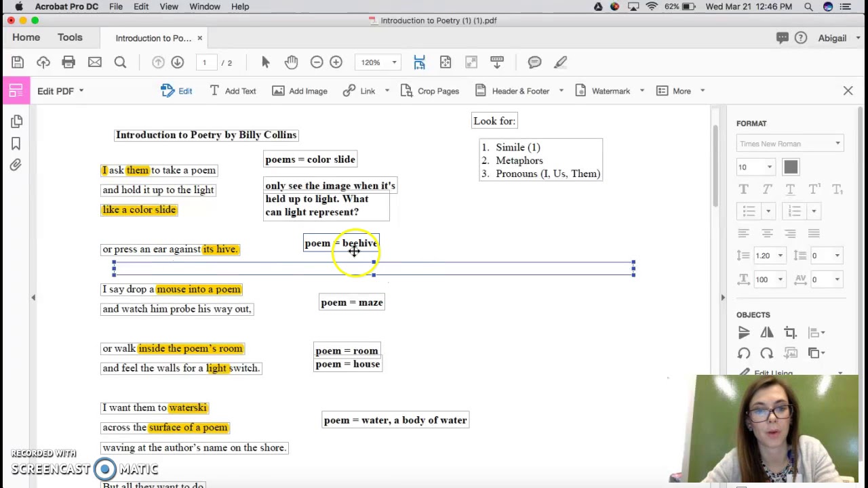868x488 pixels.
Task: Click the Edit button
Action: tap(177, 91)
